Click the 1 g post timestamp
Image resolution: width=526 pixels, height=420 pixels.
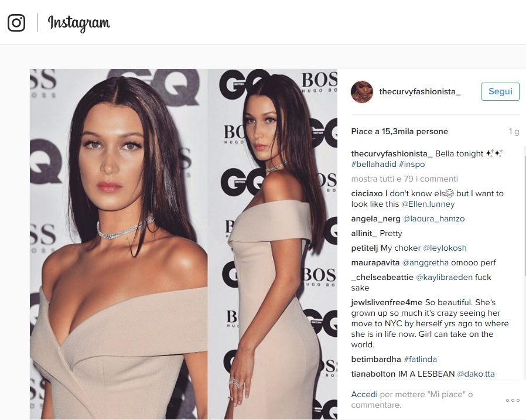coord(514,131)
